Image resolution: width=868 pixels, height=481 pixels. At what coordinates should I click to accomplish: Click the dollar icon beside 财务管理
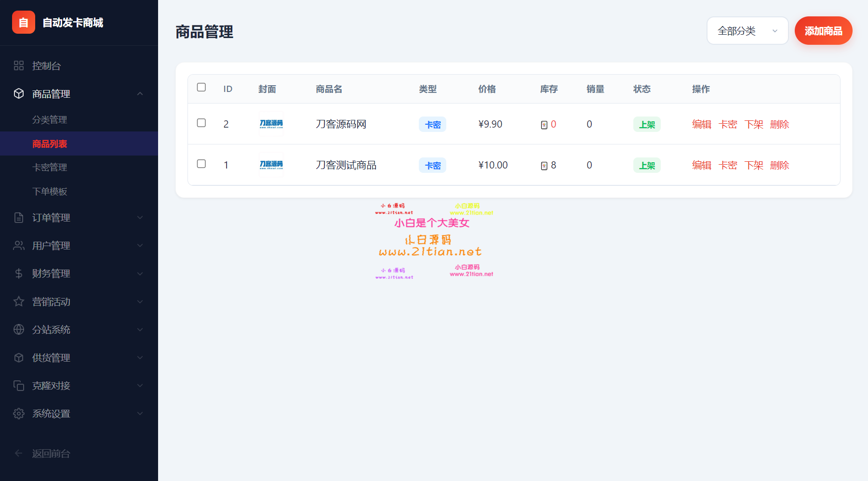tap(19, 273)
